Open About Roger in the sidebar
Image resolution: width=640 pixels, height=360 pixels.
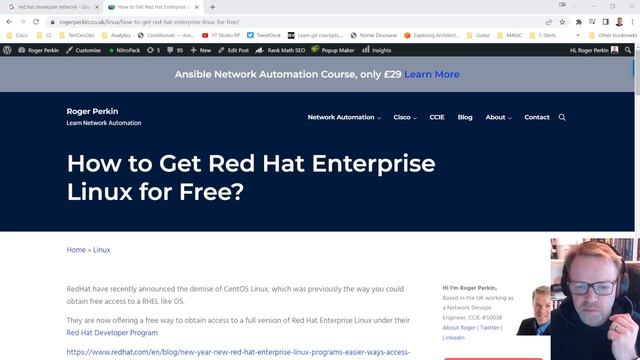[x=459, y=328]
